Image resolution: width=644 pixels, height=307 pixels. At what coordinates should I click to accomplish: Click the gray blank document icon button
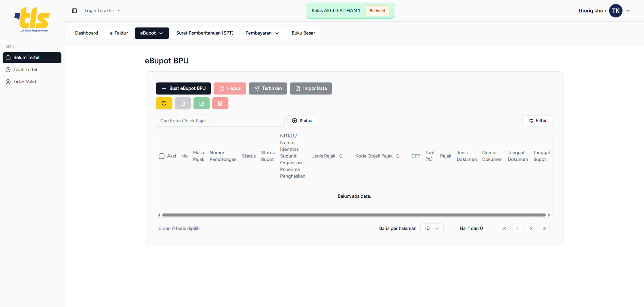click(182, 103)
